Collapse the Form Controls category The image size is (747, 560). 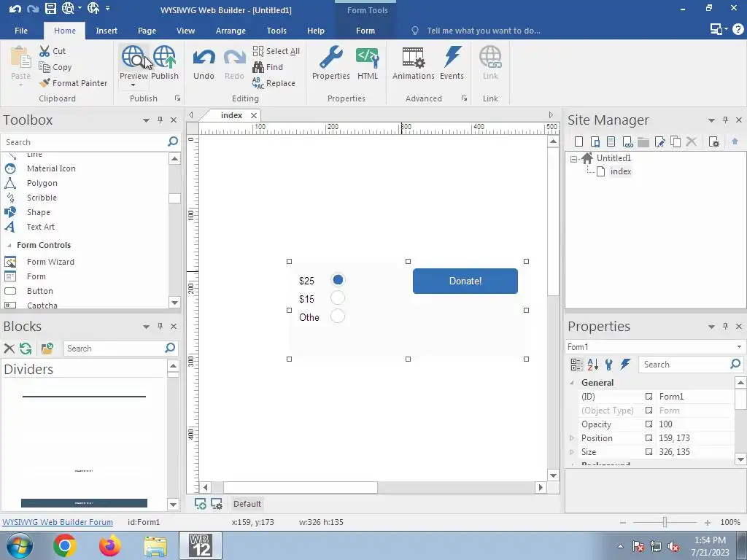click(9, 245)
